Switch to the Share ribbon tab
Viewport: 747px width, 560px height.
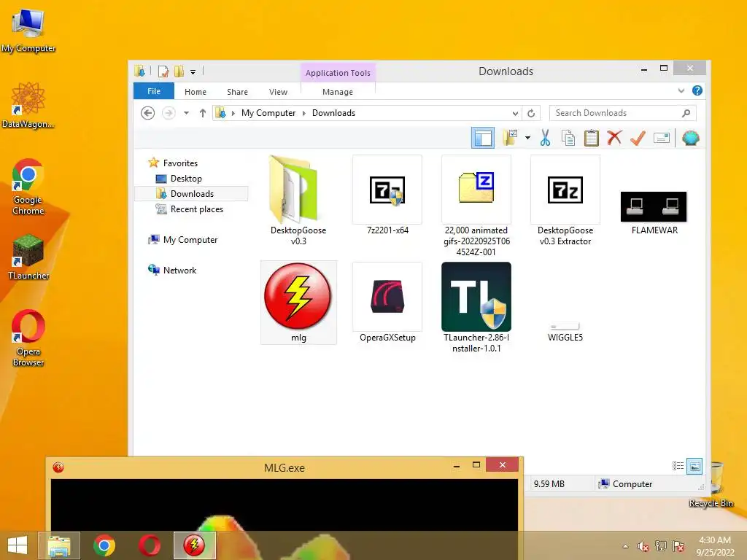coord(237,91)
